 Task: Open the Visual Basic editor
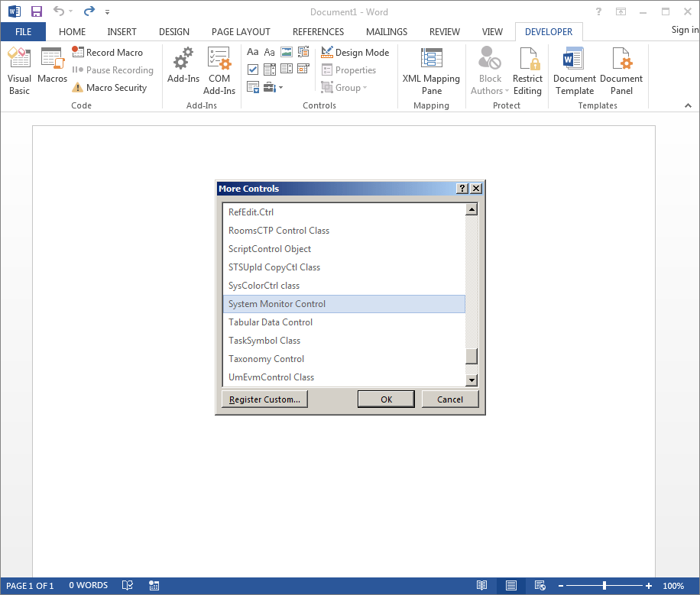19,72
